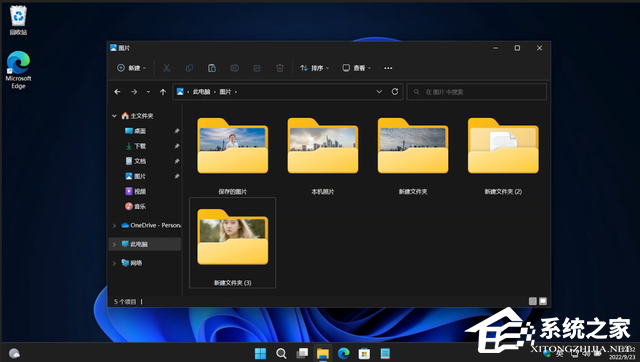Select the 新建文件夹 (2) folder
Screen dimensions: 640x362
coord(503,156)
